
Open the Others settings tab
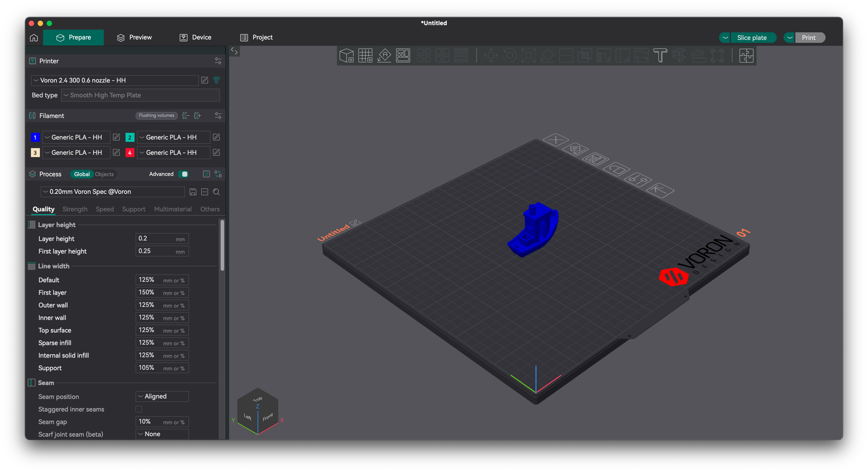[210, 209]
